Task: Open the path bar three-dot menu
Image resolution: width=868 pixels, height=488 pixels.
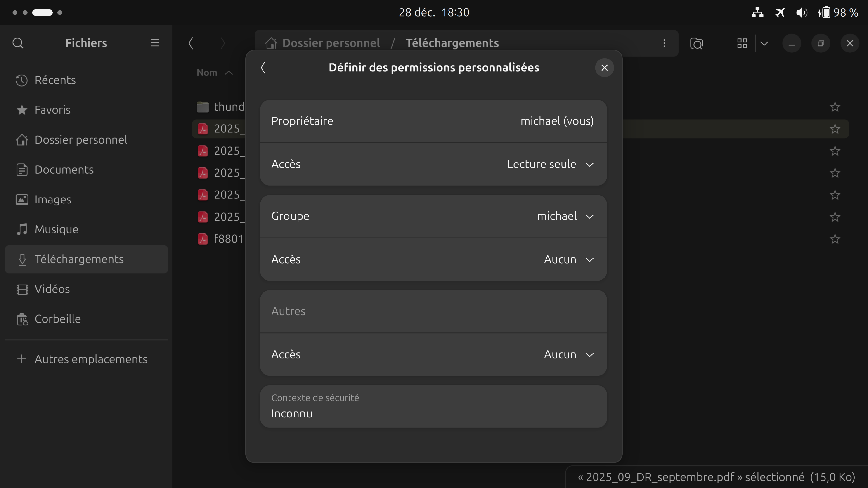Action: [x=664, y=43]
